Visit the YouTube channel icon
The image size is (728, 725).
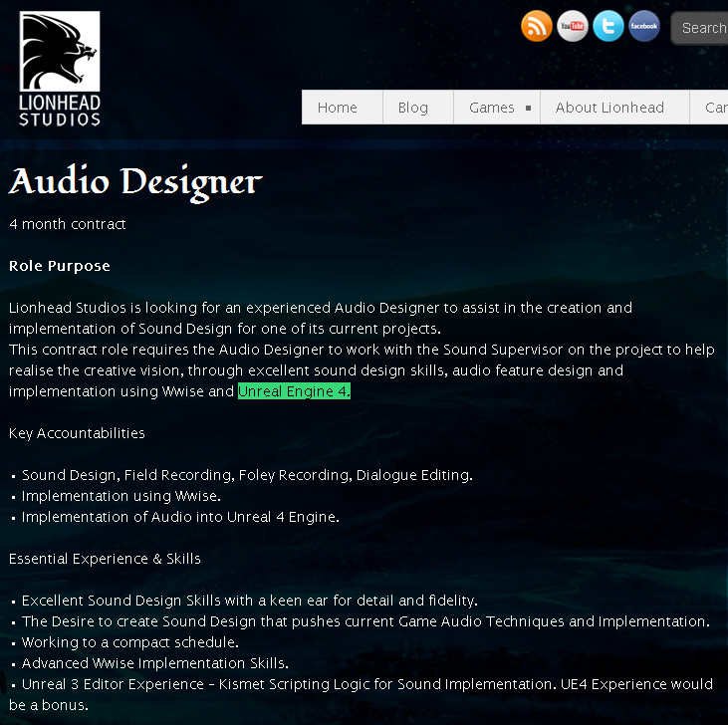point(573,27)
